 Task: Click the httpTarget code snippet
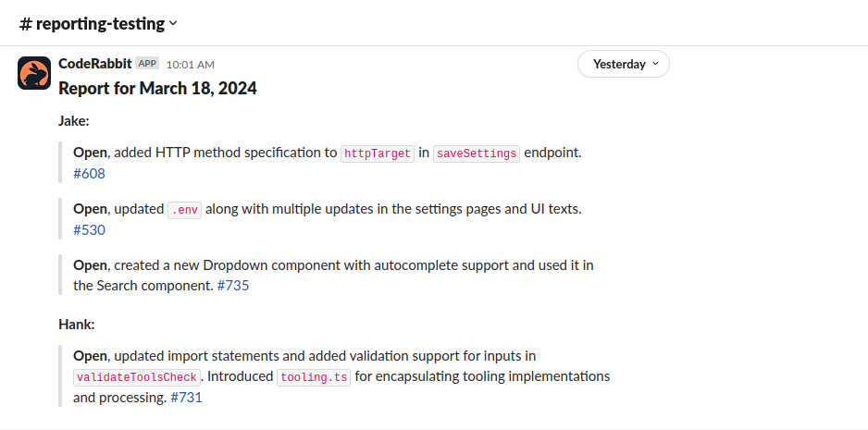pyautogui.click(x=378, y=154)
